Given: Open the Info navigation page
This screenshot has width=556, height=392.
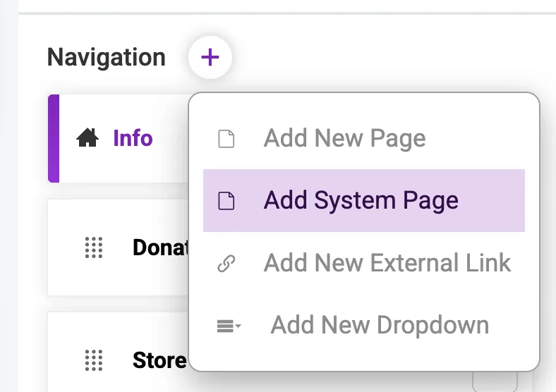Looking at the screenshot, I should 133,138.
